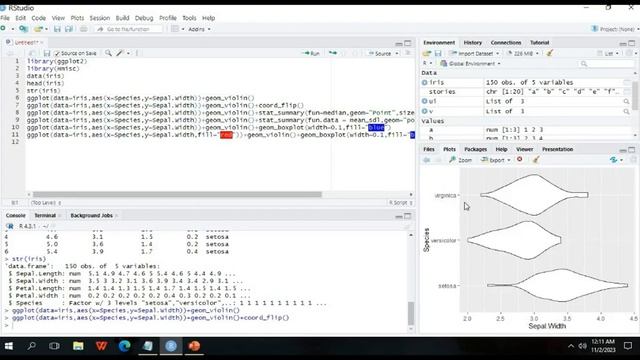
Task: Open Find/Replace magnifier in editor
Action: (x=108, y=53)
